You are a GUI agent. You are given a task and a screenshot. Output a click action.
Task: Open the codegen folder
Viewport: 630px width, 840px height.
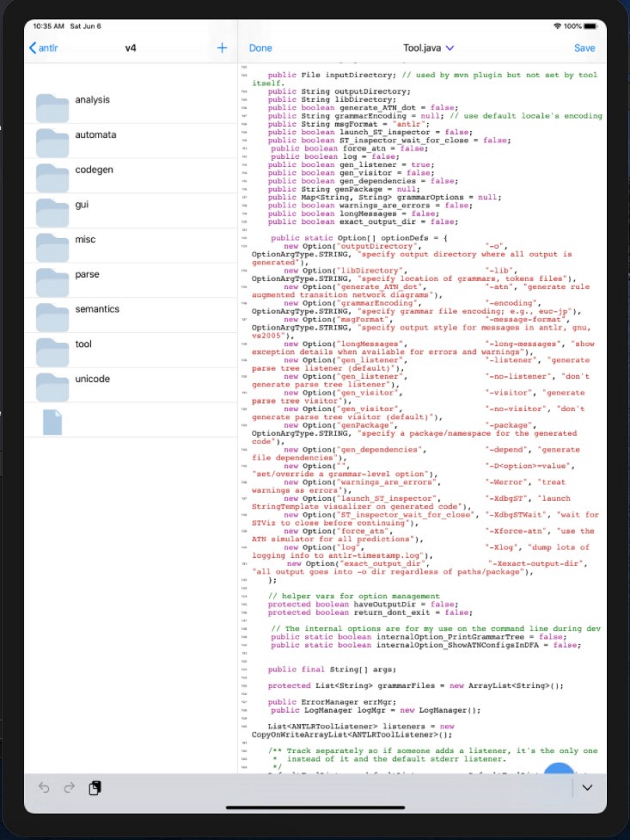pyautogui.click(x=94, y=170)
